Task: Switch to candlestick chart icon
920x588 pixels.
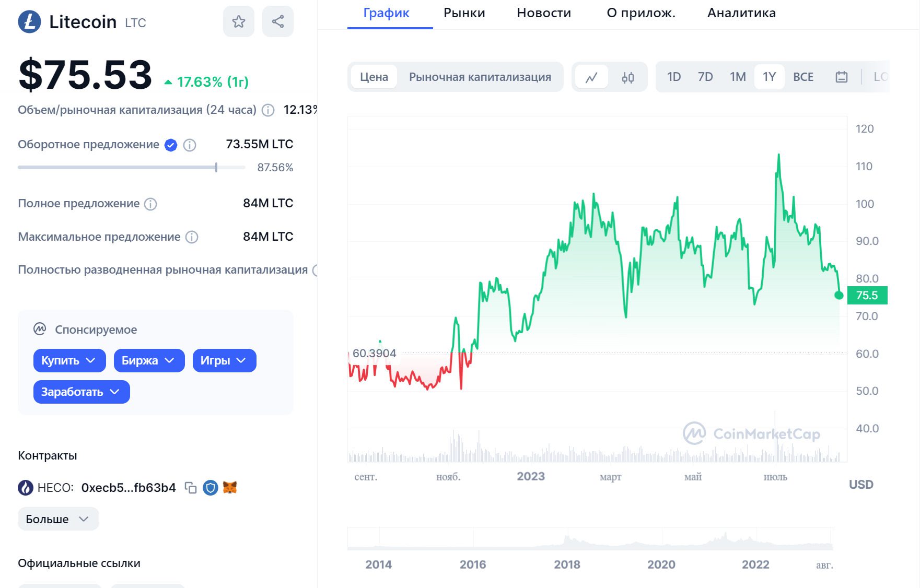Action: (628, 77)
